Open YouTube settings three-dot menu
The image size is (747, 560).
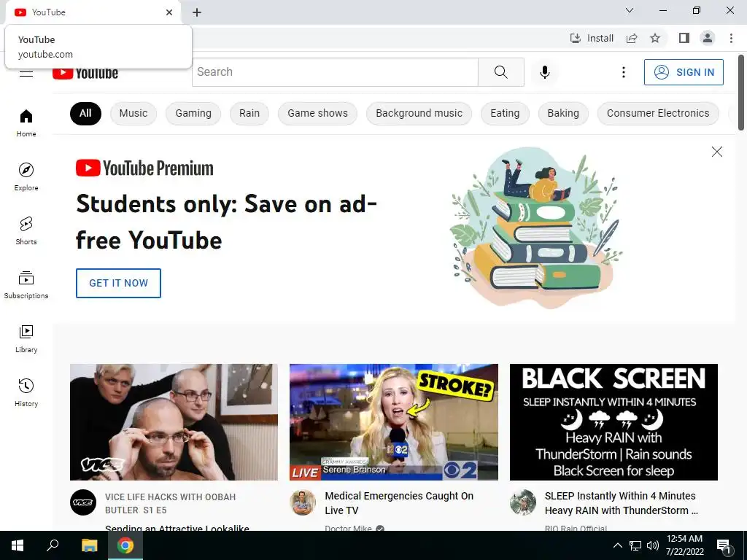tap(623, 72)
